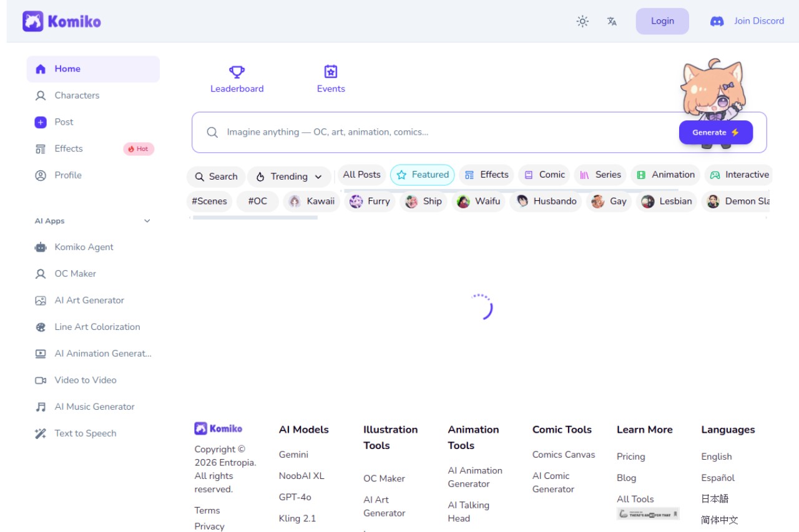Image resolution: width=799 pixels, height=532 pixels.
Task: Click the tag row horizontal scrollbar
Action: (x=255, y=218)
